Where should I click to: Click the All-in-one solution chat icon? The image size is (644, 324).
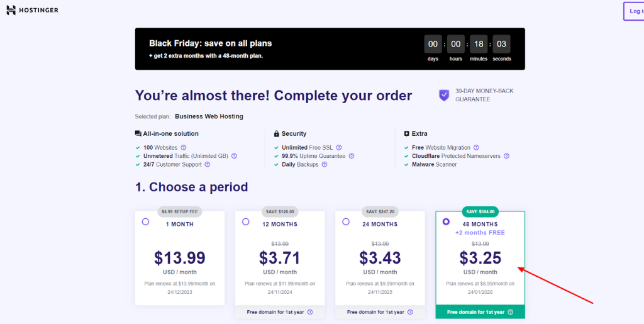click(x=138, y=134)
